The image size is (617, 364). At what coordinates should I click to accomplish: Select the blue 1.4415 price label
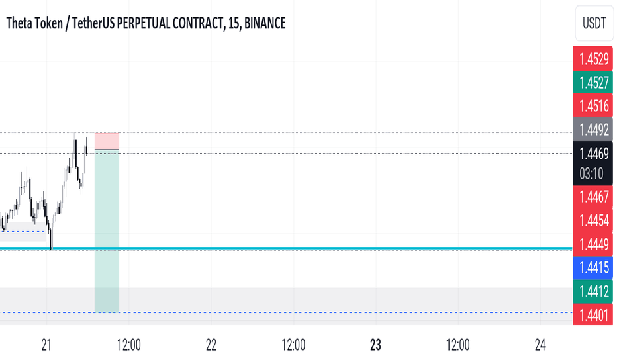[x=593, y=267]
